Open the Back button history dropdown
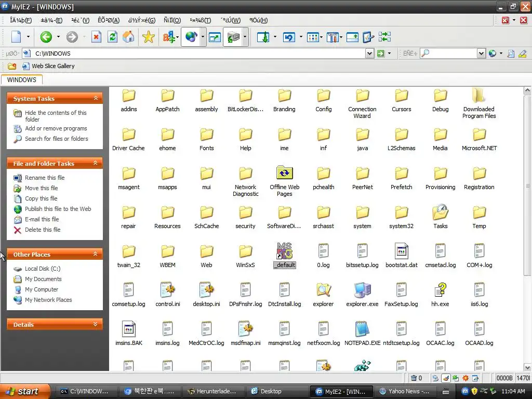Image resolution: width=532 pixels, height=399 pixels. (58, 37)
